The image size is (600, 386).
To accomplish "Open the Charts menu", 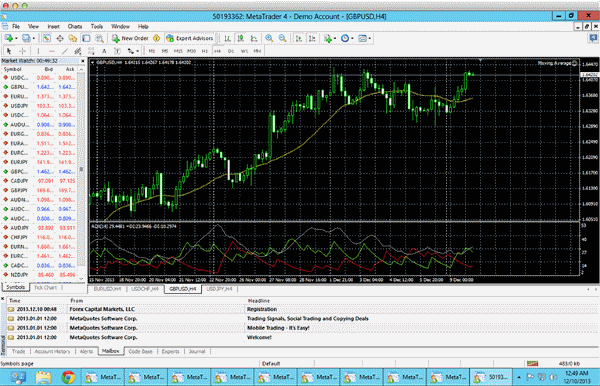I will pos(75,26).
